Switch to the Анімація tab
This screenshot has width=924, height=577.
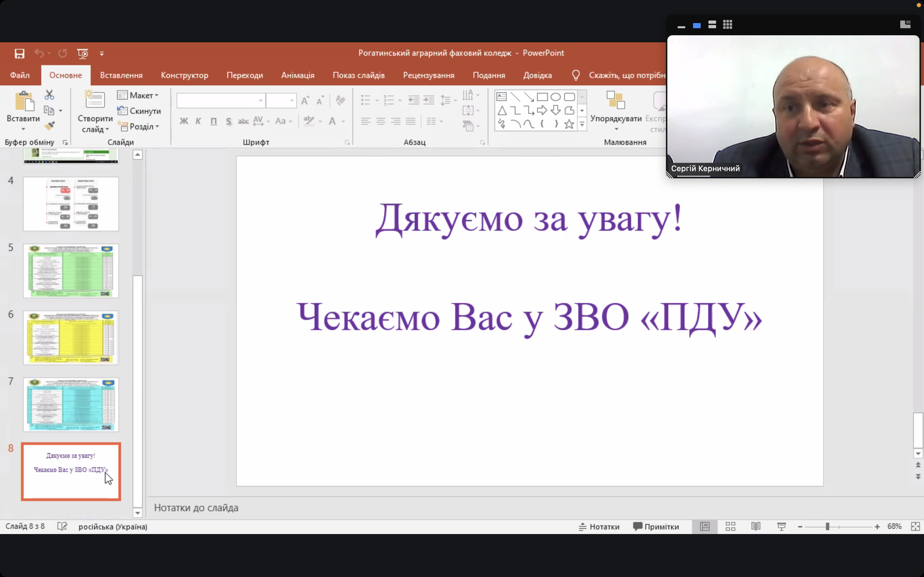click(297, 75)
